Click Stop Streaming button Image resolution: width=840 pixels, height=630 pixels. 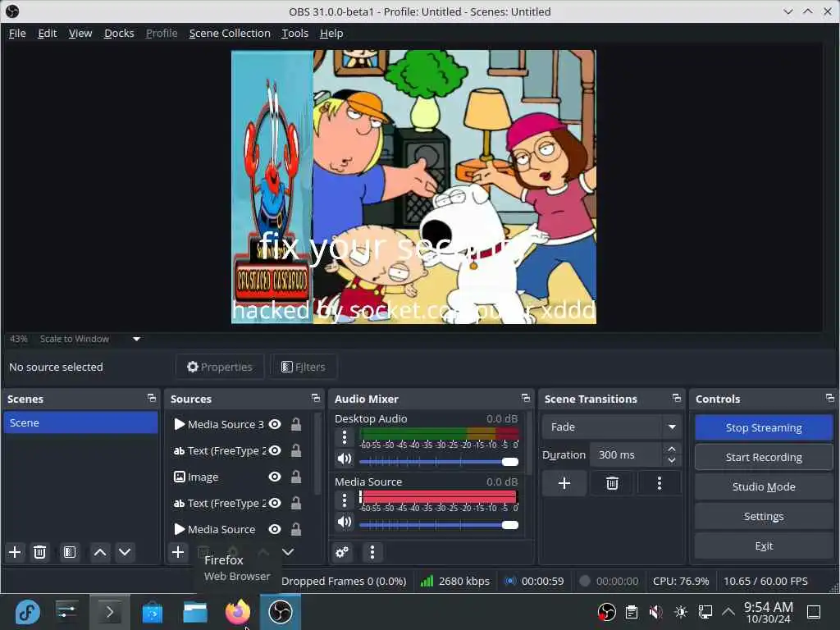764,427
